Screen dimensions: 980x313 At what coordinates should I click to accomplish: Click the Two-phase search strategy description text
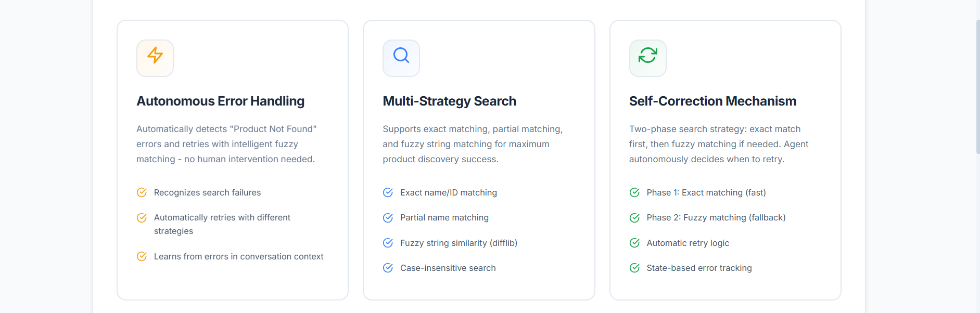coord(718,144)
